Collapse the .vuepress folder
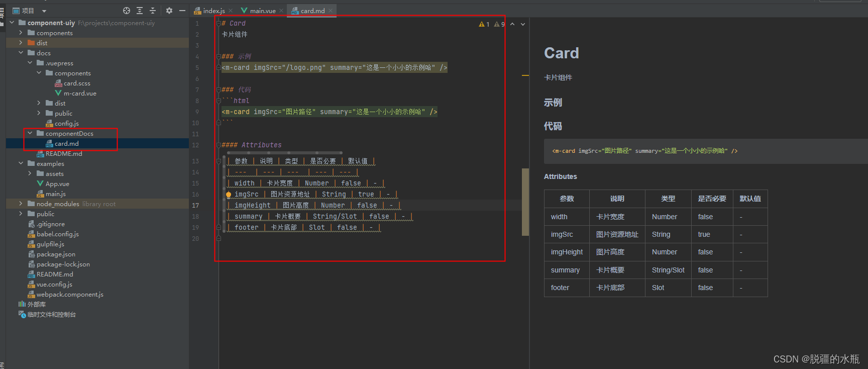 click(x=30, y=63)
